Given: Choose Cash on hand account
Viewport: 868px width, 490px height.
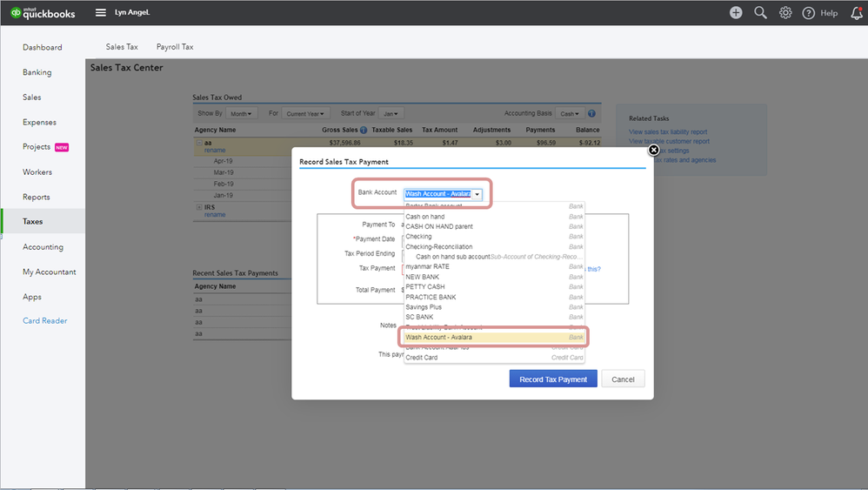Looking at the screenshot, I should (494, 217).
